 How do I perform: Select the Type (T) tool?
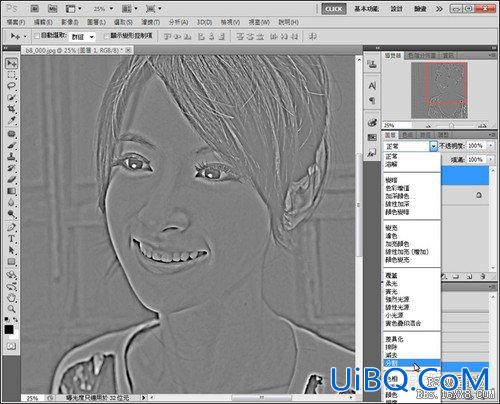coord(12,239)
